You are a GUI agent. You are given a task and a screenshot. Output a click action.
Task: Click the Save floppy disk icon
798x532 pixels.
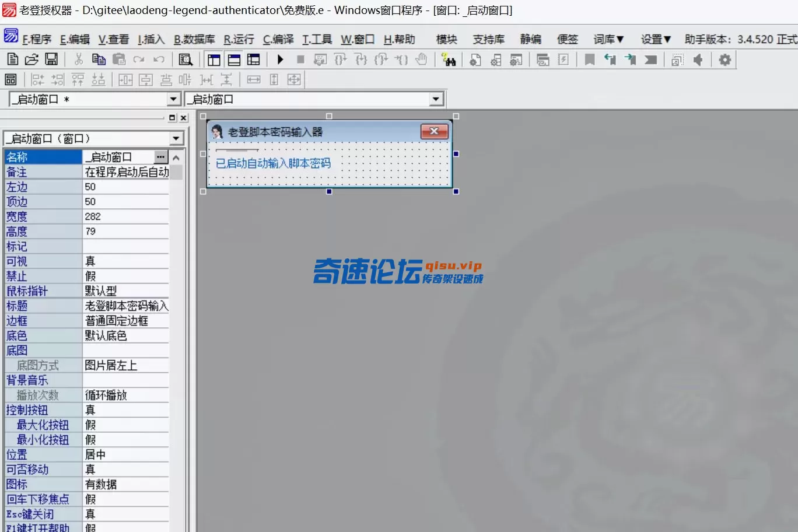click(x=51, y=60)
